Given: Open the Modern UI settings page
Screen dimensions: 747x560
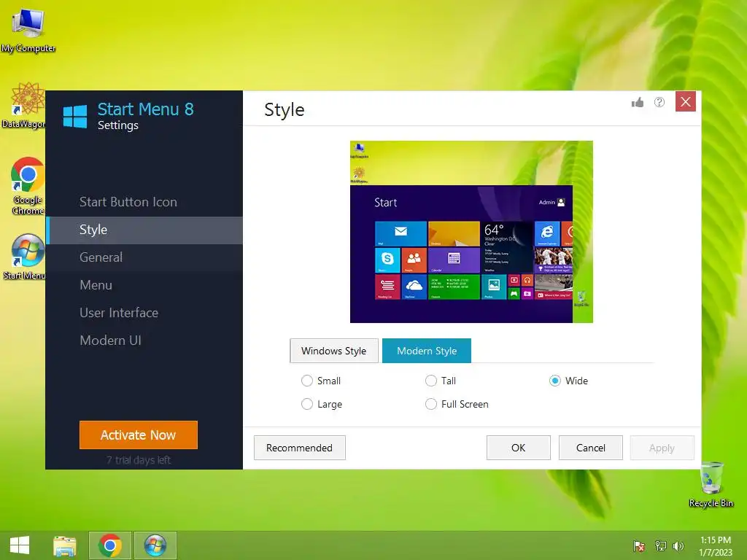Looking at the screenshot, I should (x=144, y=341).
